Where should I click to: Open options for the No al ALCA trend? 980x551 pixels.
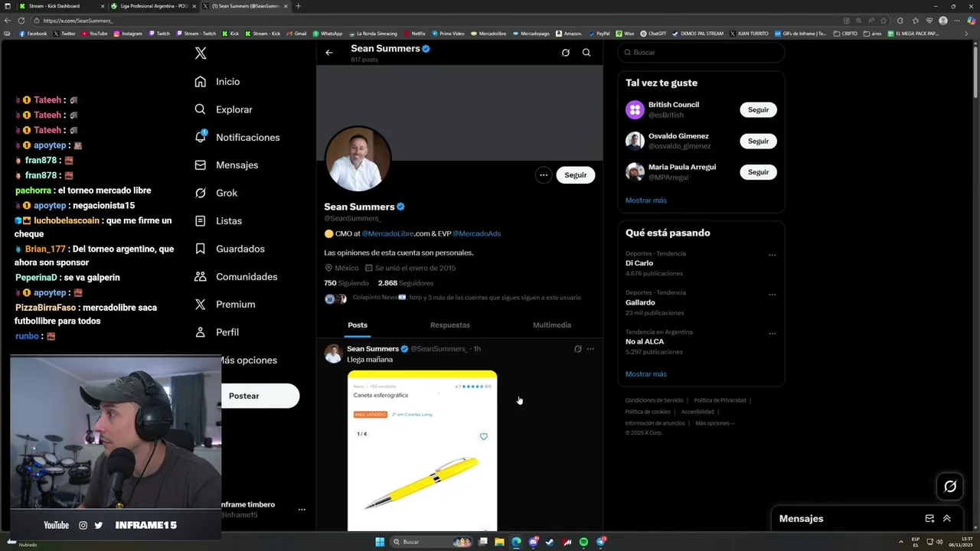772,334
